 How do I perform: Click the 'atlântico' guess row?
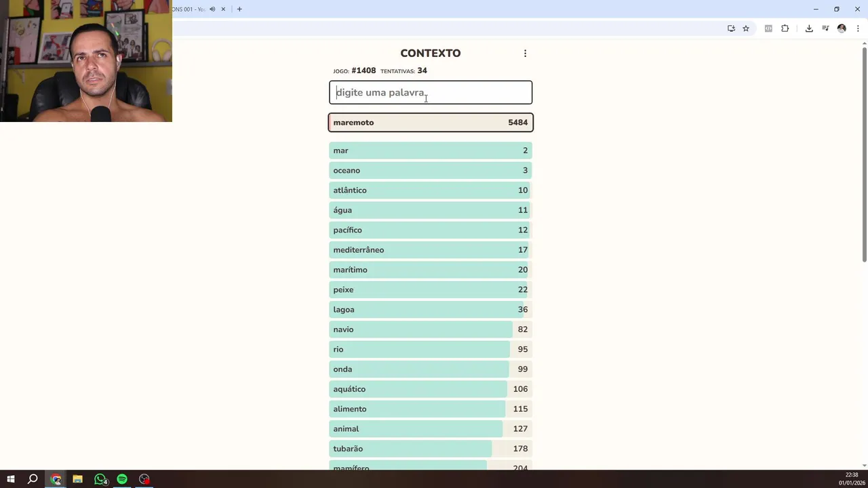[x=431, y=190]
